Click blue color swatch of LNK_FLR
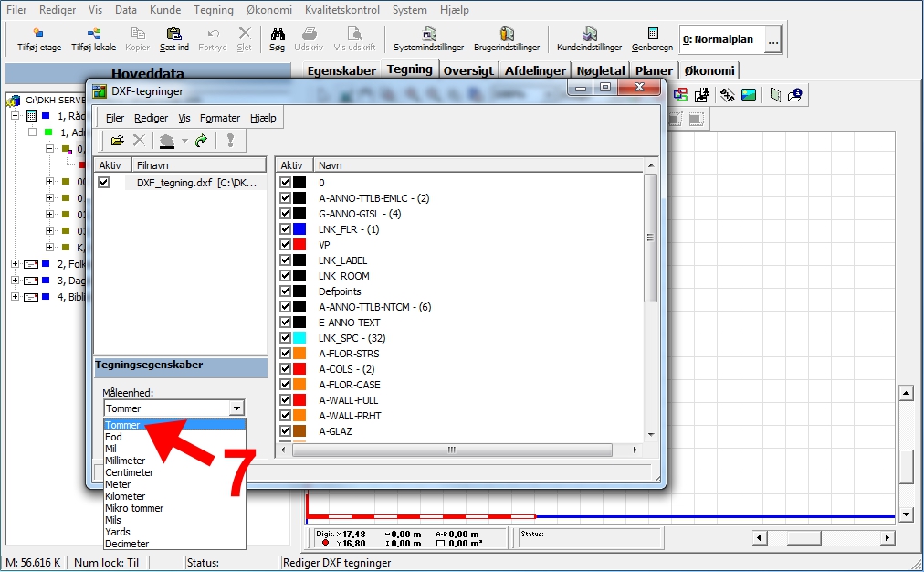The image size is (924, 572). click(x=299, y=228)
